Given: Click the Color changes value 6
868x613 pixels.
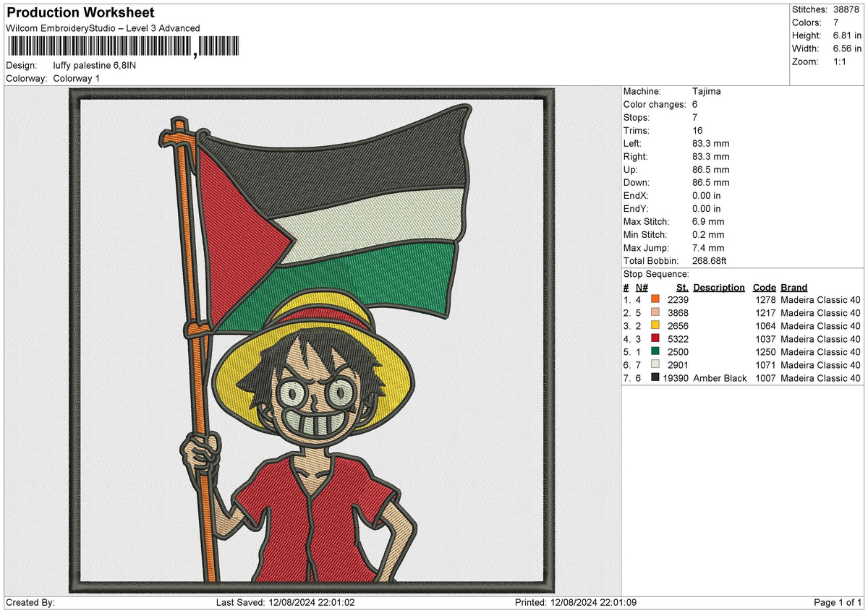Looking at the screenshot, I should point(695,104).
